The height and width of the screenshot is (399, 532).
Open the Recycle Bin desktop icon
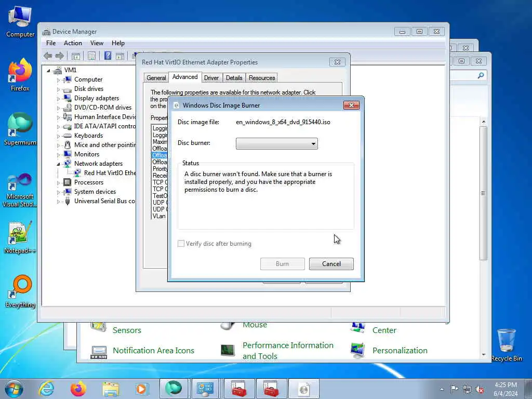pyautogui.click(x=506, y=340)
